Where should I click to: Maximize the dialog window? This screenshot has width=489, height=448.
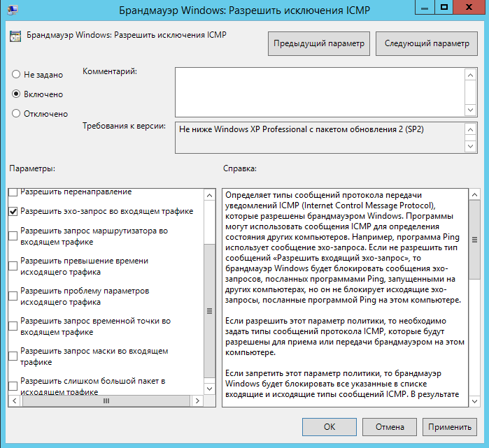[444, 8]
